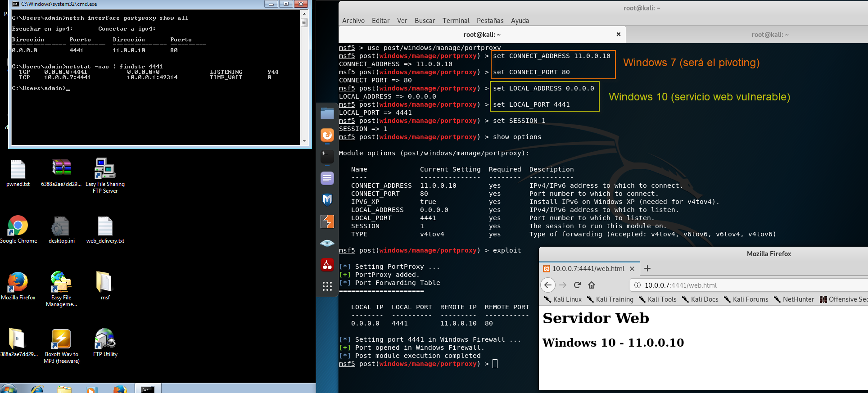Open the Editar menu in terminal
Image resolution: width=868 pixels, height=393 pixels.
point(381,21)
